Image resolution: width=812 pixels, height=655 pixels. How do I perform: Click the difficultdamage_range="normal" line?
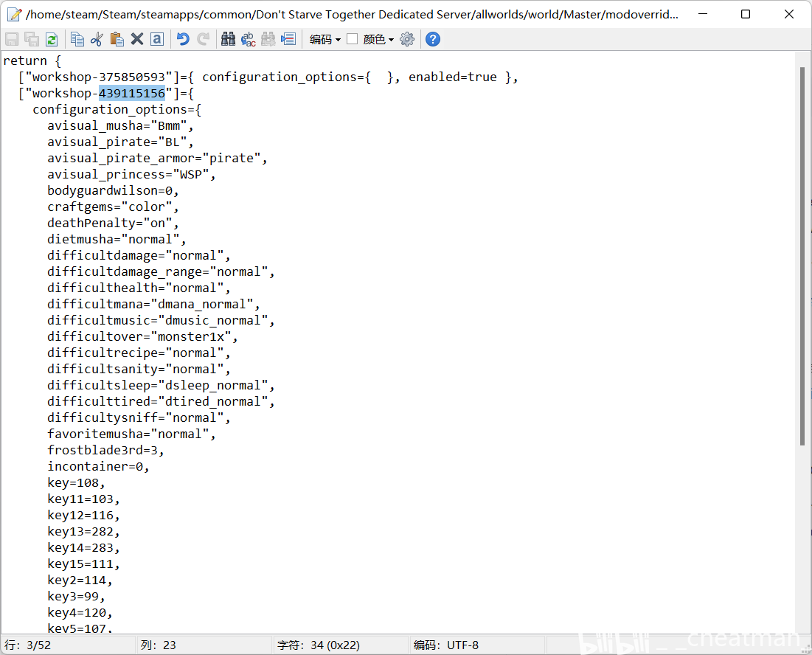161,272
